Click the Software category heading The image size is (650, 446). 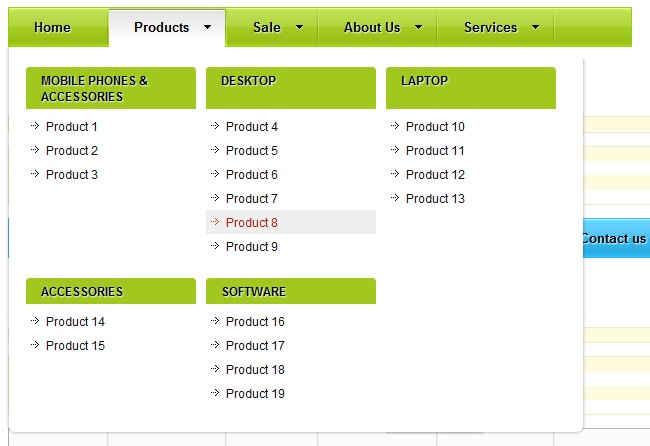coord(254,292)
